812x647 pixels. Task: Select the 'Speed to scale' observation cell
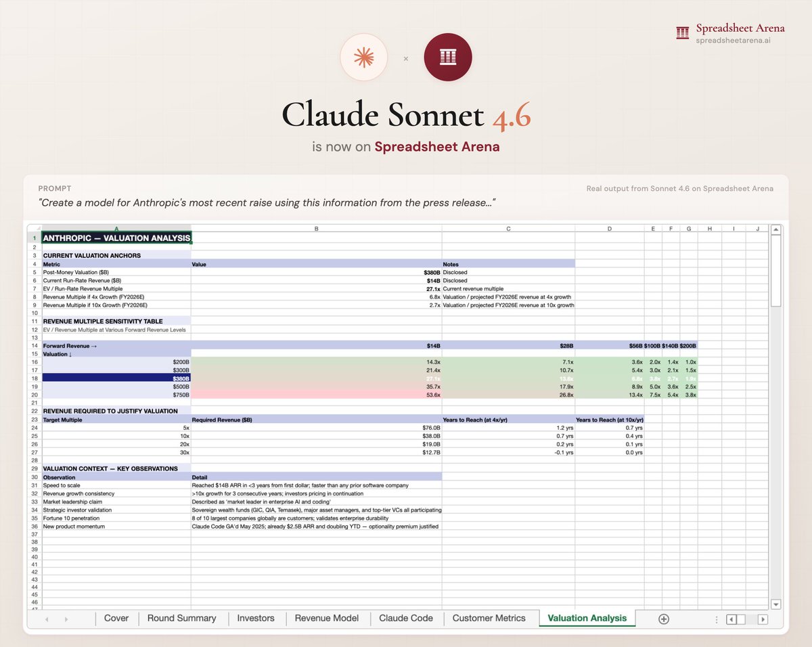point(116,485)
